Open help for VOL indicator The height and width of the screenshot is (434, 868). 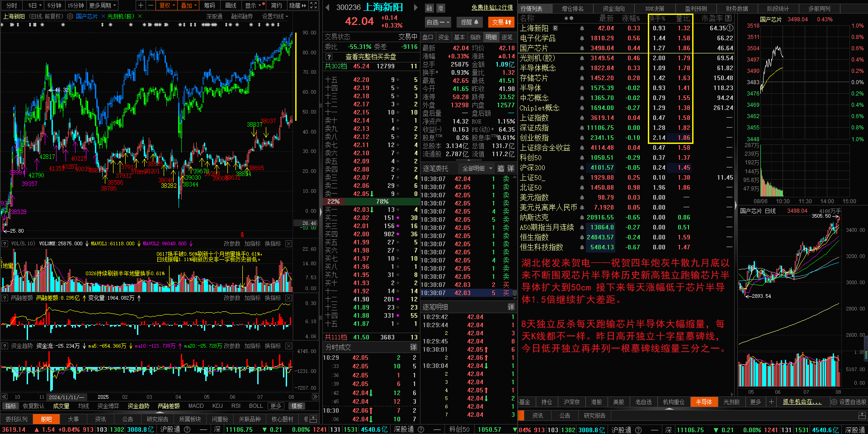click(5, 243)
